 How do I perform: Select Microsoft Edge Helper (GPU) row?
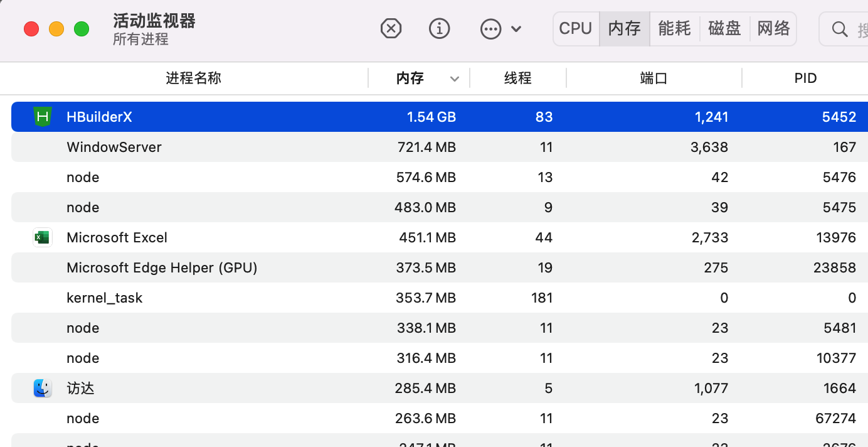pos(440,267)
